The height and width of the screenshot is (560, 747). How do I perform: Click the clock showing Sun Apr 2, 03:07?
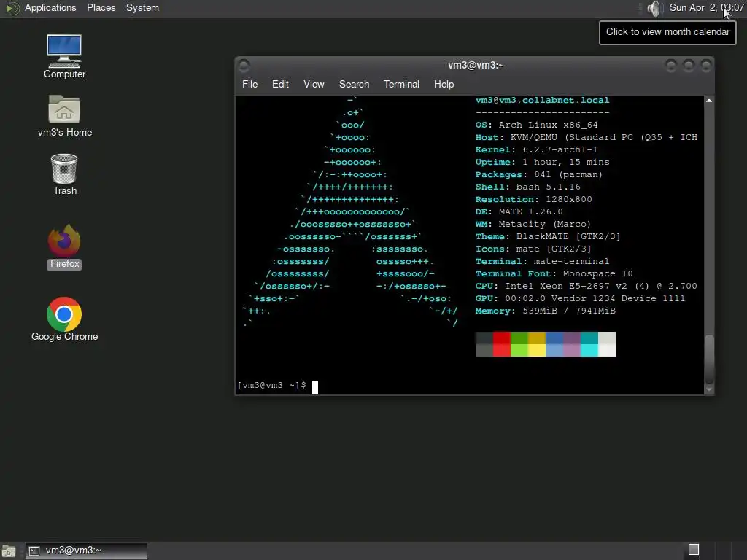(x=706, y=7)
